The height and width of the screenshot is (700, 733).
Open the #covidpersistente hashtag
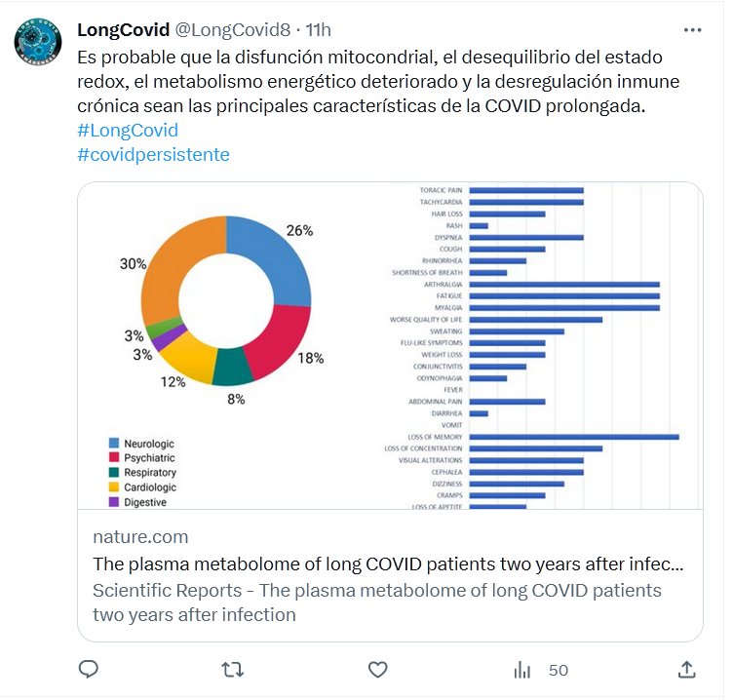153,154
